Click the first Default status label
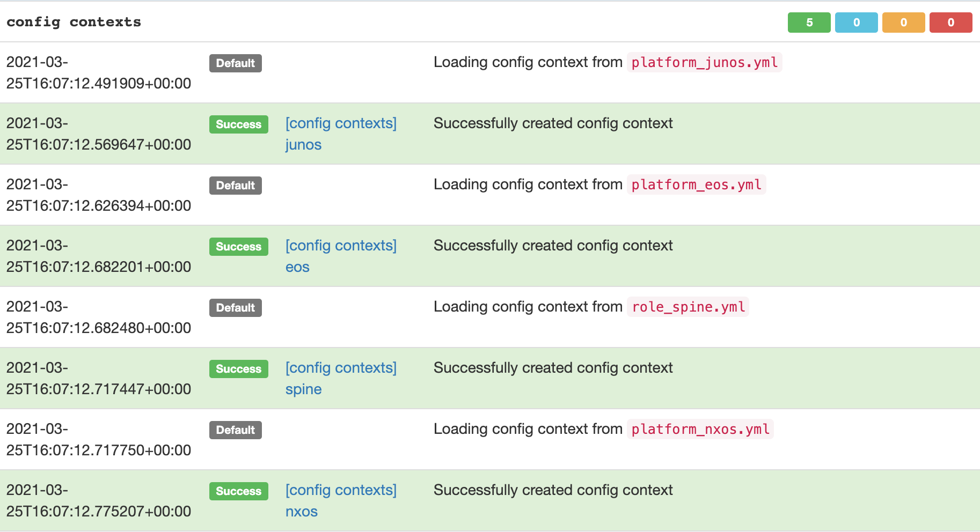The image size is (980, 532). pyautogui.click(x=235, y=63)
